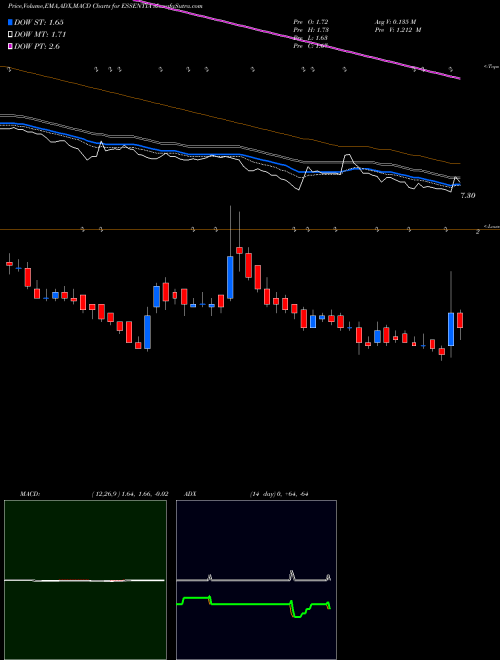The width and height of the screenshot is (500, 660).
Task: Click the blue DOW ST legend swatch
Action: [x=10, y=23]
